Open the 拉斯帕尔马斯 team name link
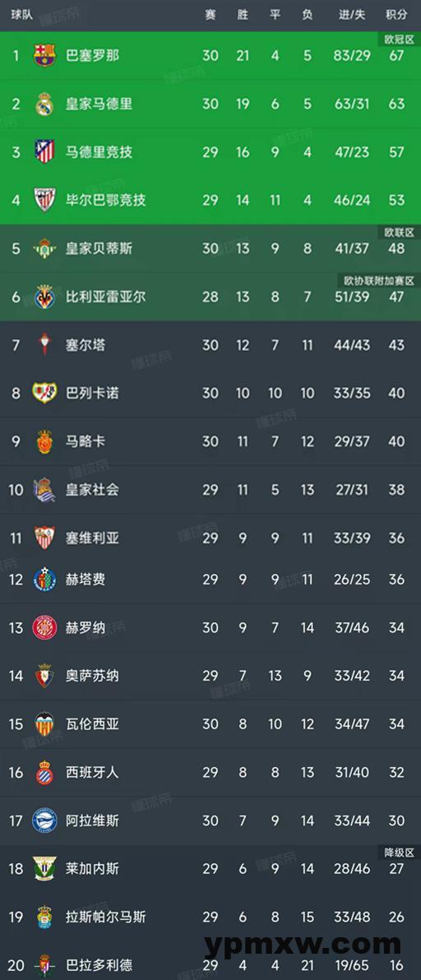 pos(105,917)
